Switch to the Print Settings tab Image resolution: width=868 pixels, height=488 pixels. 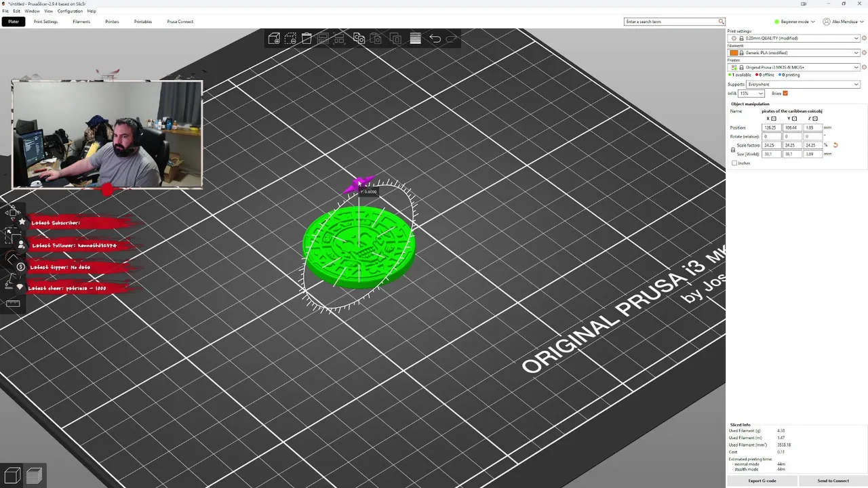click(x=45, y=22)
